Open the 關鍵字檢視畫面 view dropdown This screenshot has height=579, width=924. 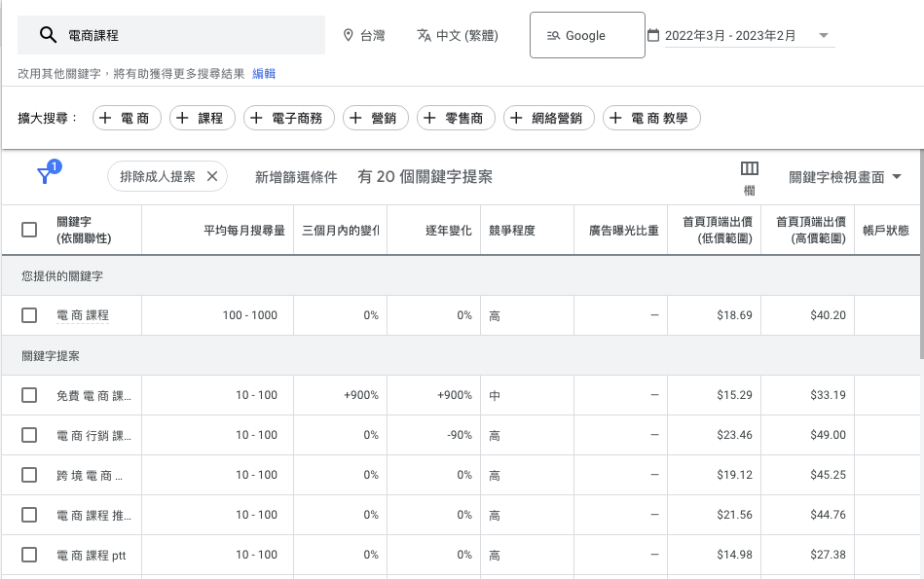845,177
